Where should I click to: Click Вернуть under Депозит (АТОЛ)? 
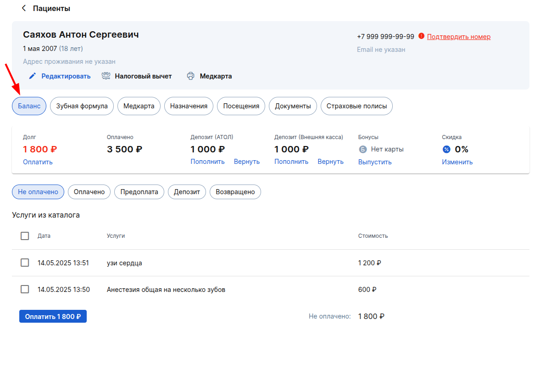(246, 162)
